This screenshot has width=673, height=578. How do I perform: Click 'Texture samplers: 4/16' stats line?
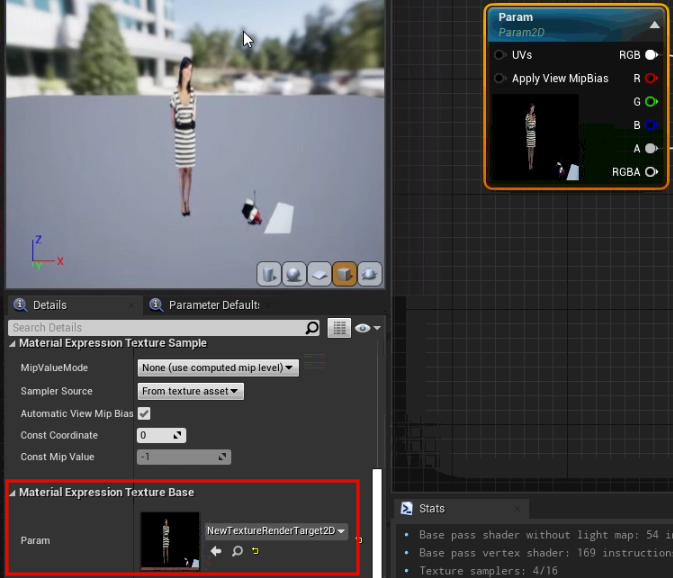[488, 571]
